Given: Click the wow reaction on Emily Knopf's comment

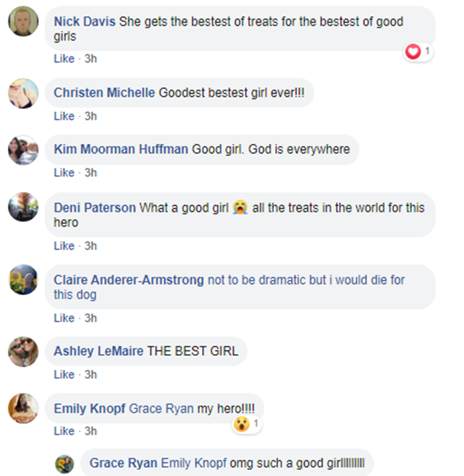Looking at the screenshot, I should (x=241, y=424).
